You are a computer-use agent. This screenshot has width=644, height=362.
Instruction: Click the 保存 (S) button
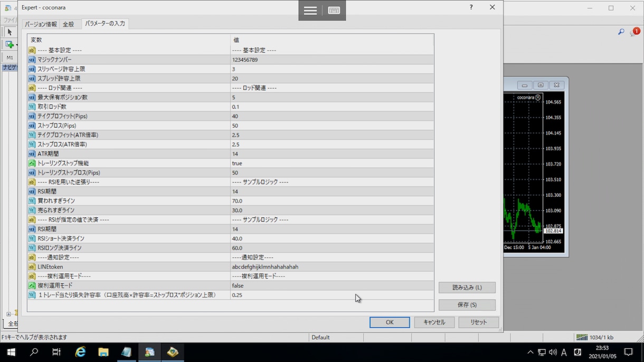[467, 305]
